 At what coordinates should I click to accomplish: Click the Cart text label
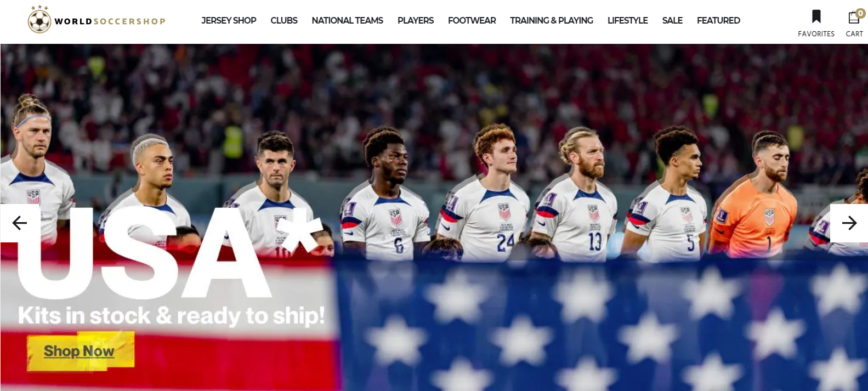[x=854, y=34]
